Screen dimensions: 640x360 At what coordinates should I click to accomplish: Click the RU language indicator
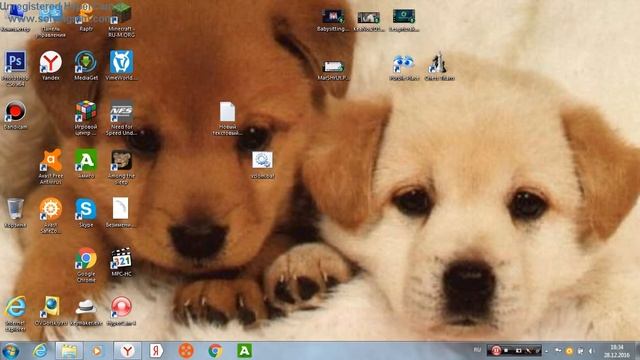pyautogui.click(x=477, y=350)
